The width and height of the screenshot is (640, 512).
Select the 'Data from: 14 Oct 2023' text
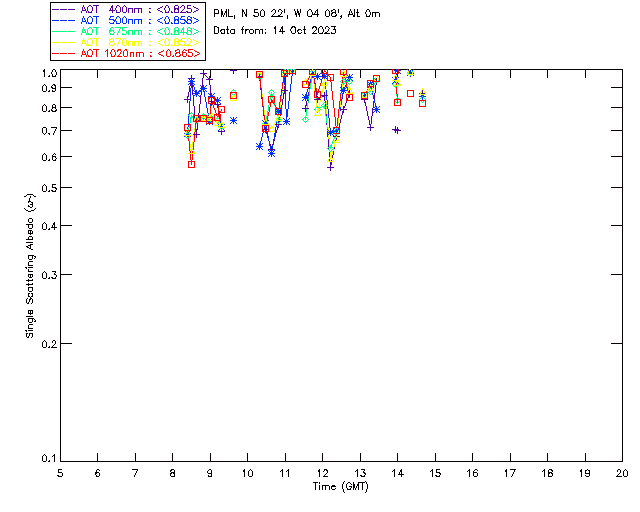pos(275,30)
